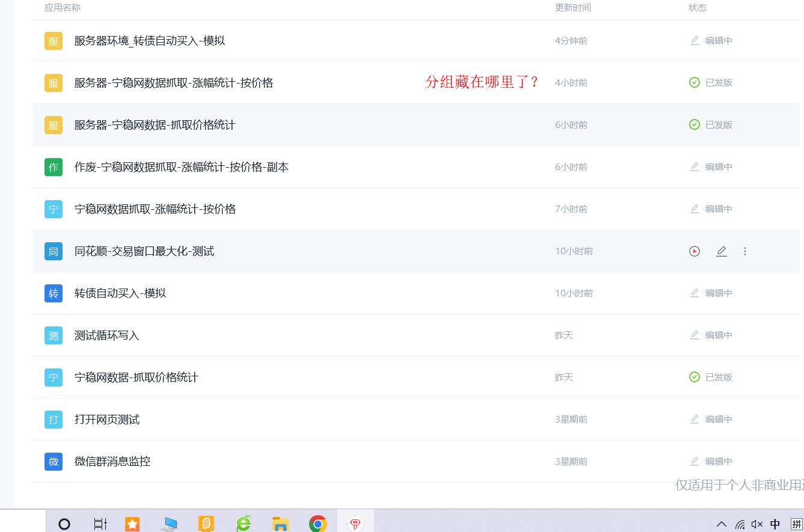Click 编辑中 status of 打开网页测试
804x532 pixels.
711,420
